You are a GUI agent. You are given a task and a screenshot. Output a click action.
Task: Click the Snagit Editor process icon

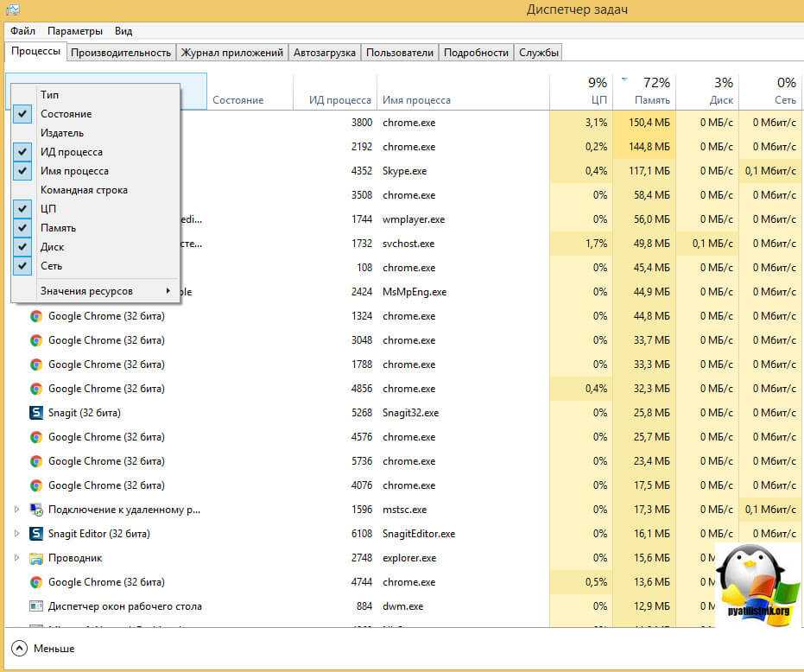[x=36, y=534]
